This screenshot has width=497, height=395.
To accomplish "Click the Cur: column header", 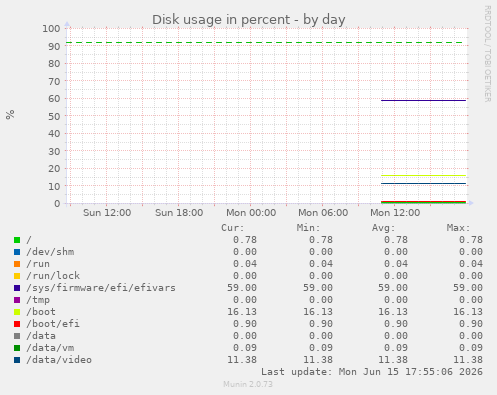I will (233, 228).
